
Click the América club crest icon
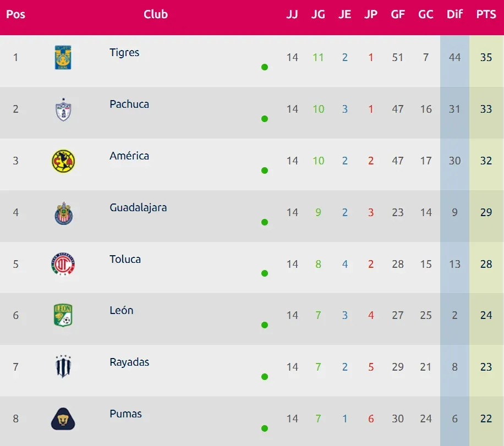click(x=63, y=161)
